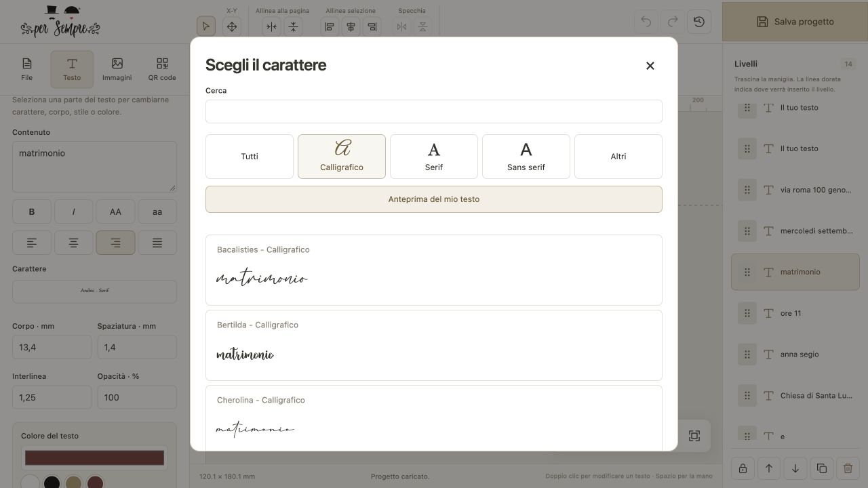Open the project history

(x=699, y=22)
